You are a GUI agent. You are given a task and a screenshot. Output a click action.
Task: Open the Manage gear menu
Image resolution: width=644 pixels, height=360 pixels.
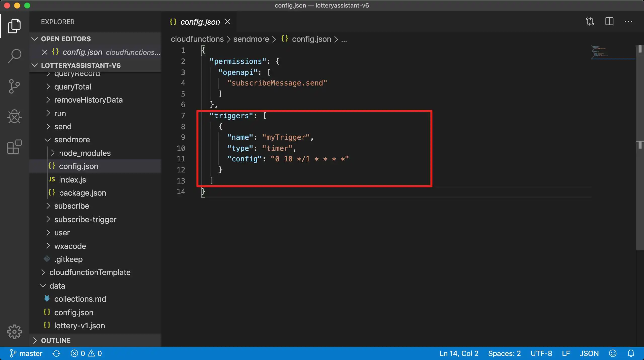click(x=14, y=332)
